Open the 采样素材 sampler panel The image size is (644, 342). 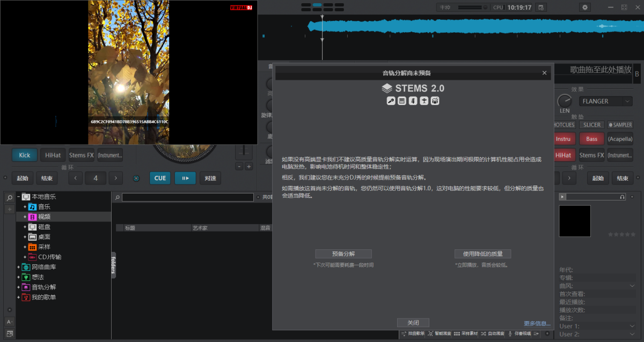[x=467, y=333]
